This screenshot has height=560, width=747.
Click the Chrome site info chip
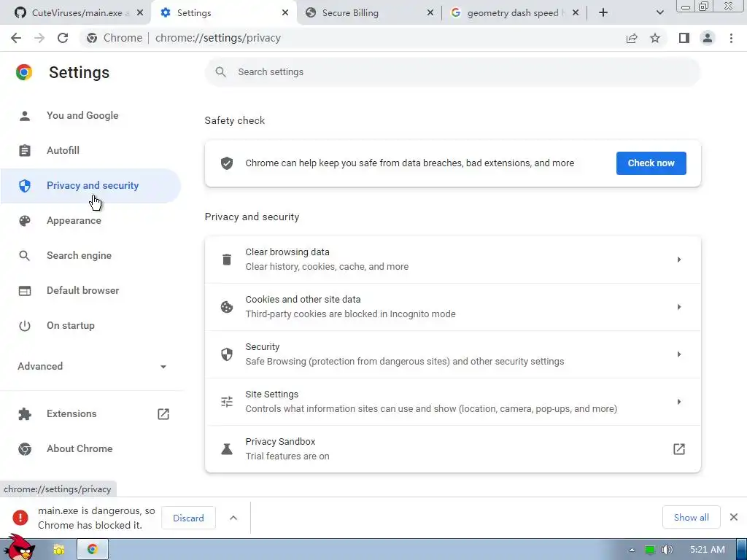(x=115, y=38)
